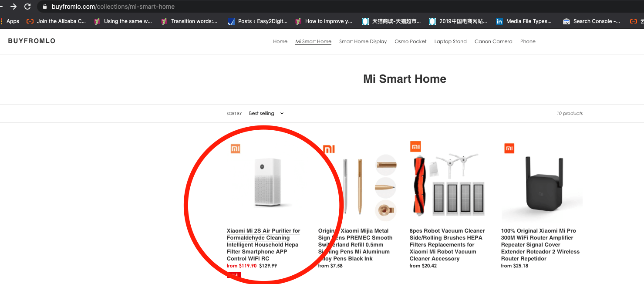The width and height of the screenshot is (644, 284).
Task: Click the BUYFROMLO store logo
Action: click(32, 41)
